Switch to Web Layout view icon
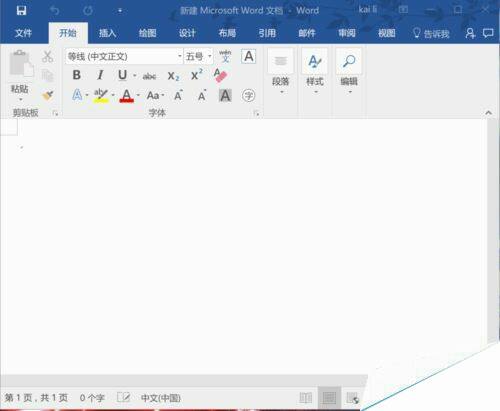 [353, 398]
